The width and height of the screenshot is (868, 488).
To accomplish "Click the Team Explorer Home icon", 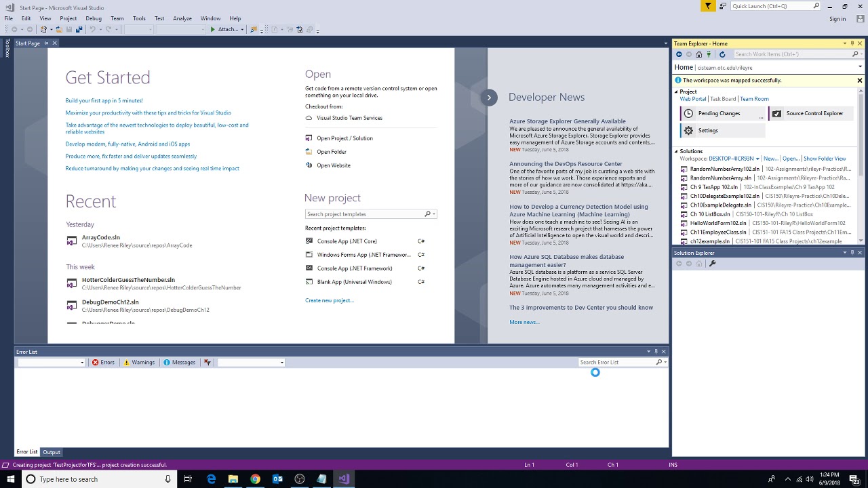I will pos(701,54).
